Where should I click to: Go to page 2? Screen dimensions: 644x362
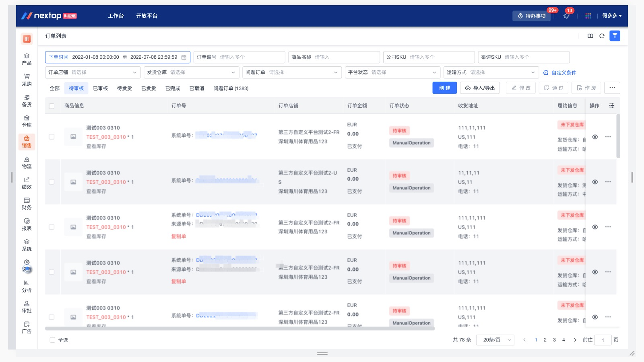[545, 340]
